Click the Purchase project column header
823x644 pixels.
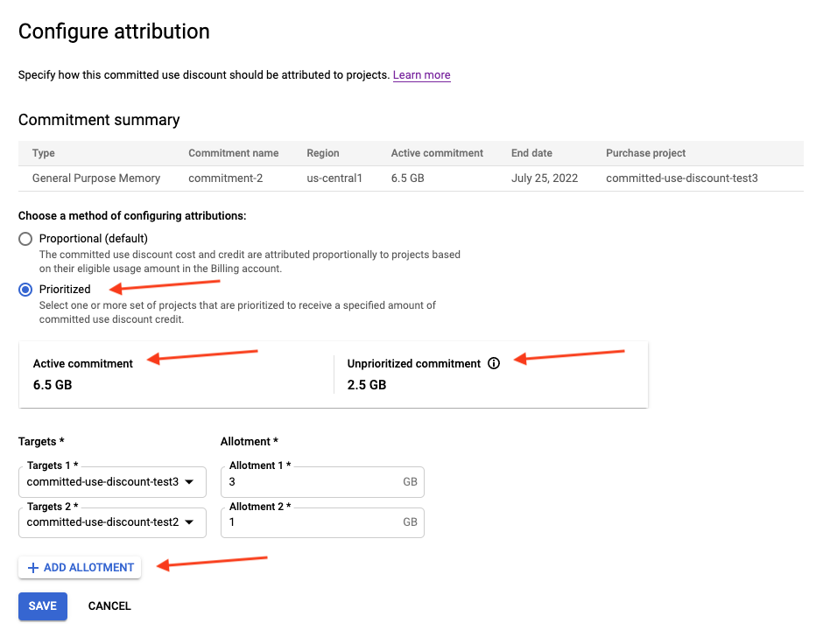click(644, 153)
